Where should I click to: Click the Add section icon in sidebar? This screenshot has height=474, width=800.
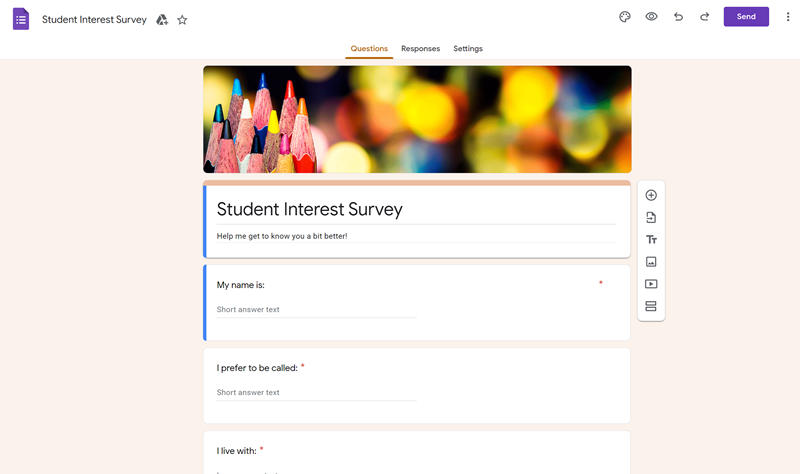pos(651,306)
